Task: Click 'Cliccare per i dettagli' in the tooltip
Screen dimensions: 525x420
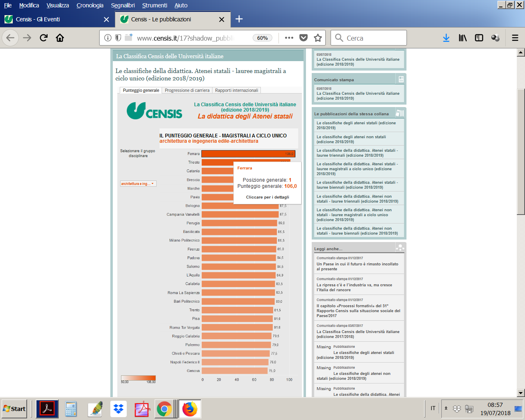Action: coord(267,197)
